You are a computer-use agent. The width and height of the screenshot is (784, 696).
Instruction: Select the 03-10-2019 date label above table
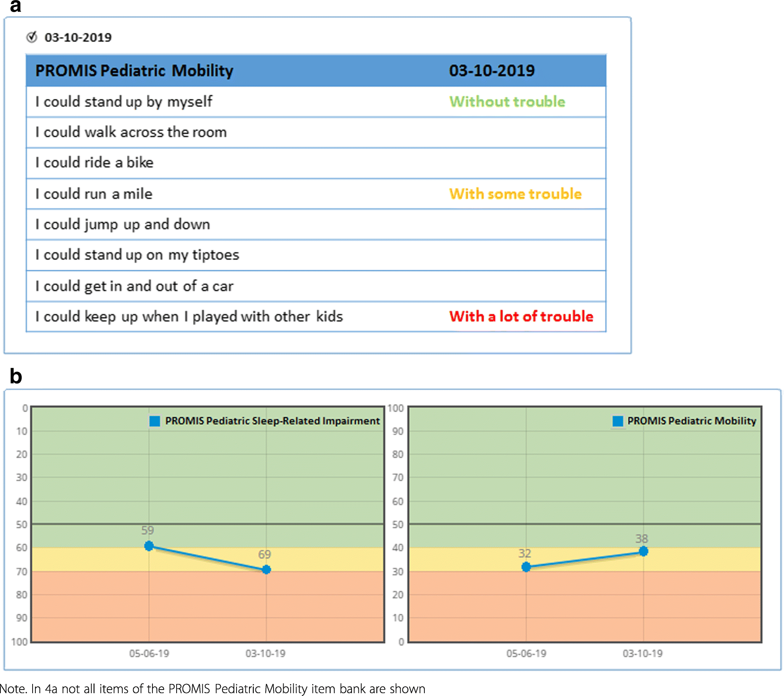(78, 37)
